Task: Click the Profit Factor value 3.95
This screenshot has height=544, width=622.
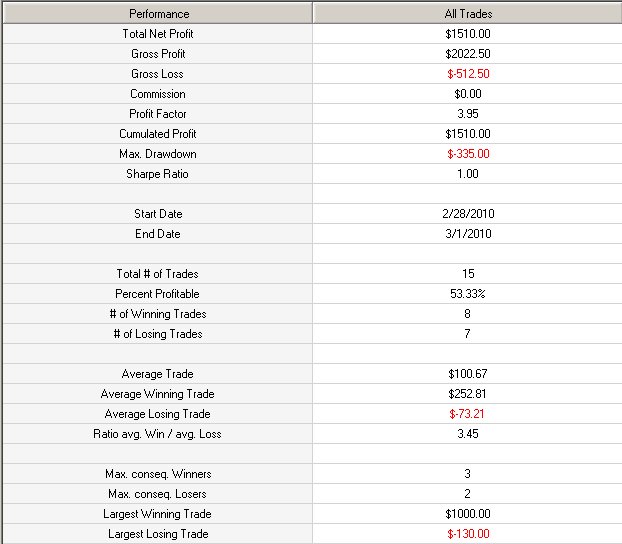Action: tap(468, 114)
